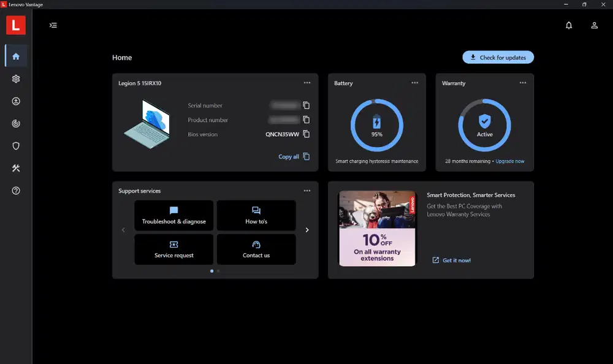Copy the serial number
Viewport: 613px width, 364px height.
[306, 105]
